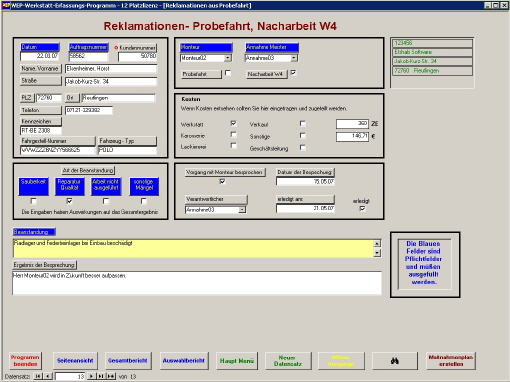Click the Kennzeichen field RT-BE 2308
Image resolution: width=510 pixels, height=382 pixels.
41,130
